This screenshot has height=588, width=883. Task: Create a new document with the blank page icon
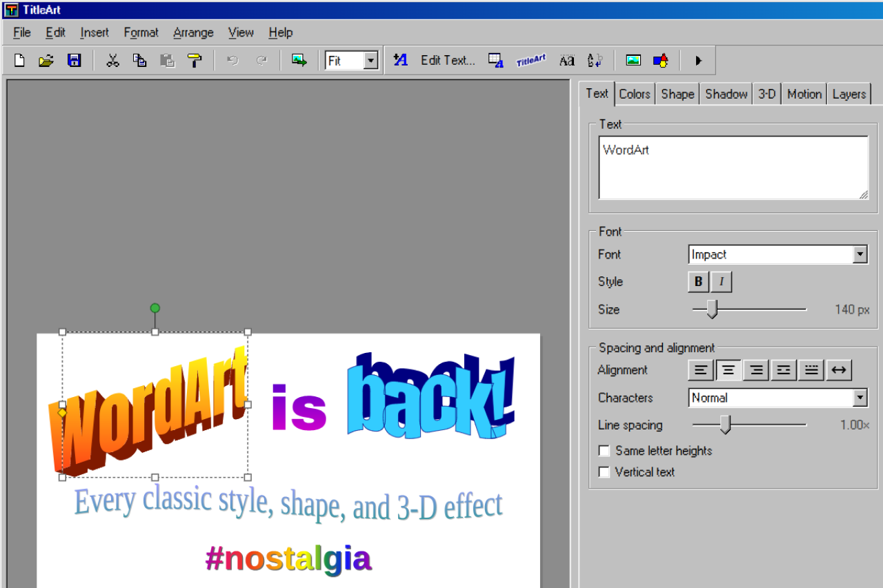point(19,61)
